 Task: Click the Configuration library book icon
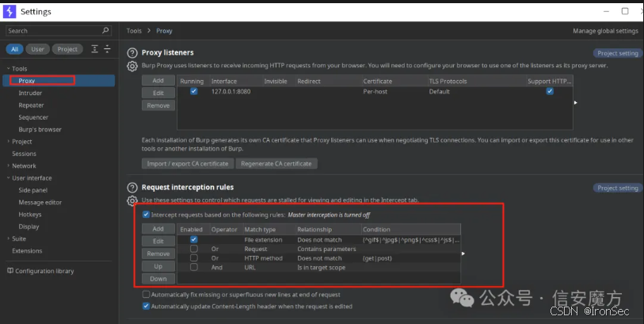point(10,271)
